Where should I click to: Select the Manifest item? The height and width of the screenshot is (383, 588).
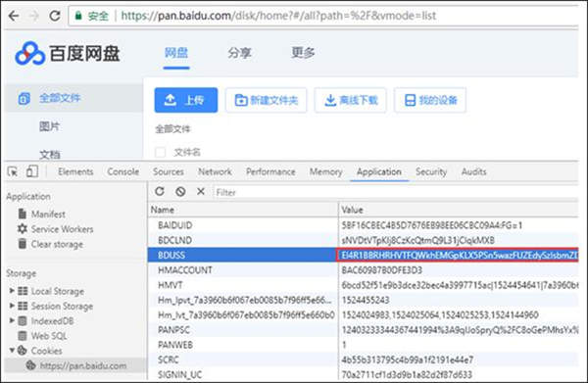(48, 214)
